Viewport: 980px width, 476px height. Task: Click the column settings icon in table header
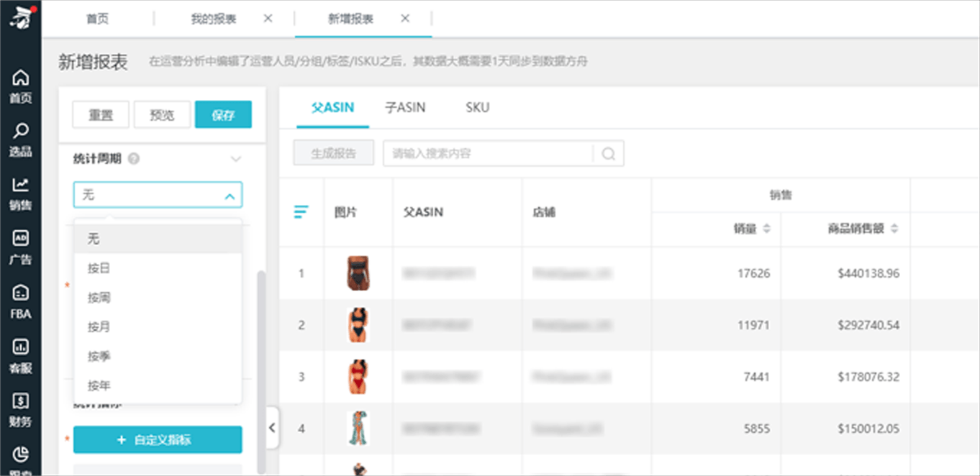[301, 212]
